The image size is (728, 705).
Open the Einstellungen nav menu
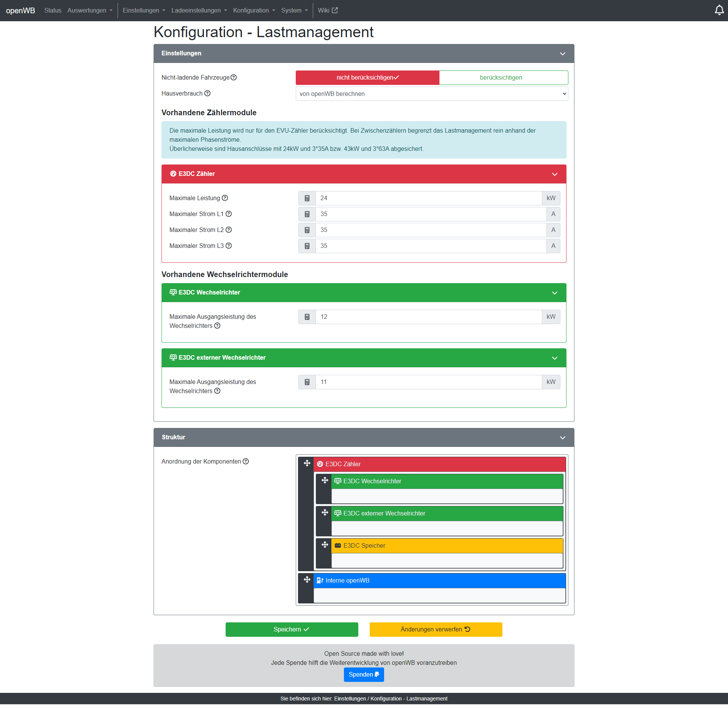144,10
